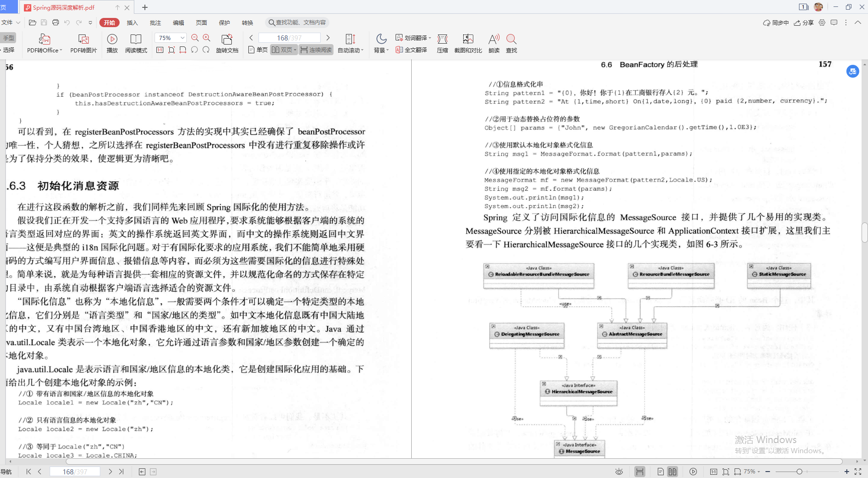Viewport: 868px width, 478px height.
Task: Click the 全文翻译 full text translation icon
Action: (x=412, y=50)
